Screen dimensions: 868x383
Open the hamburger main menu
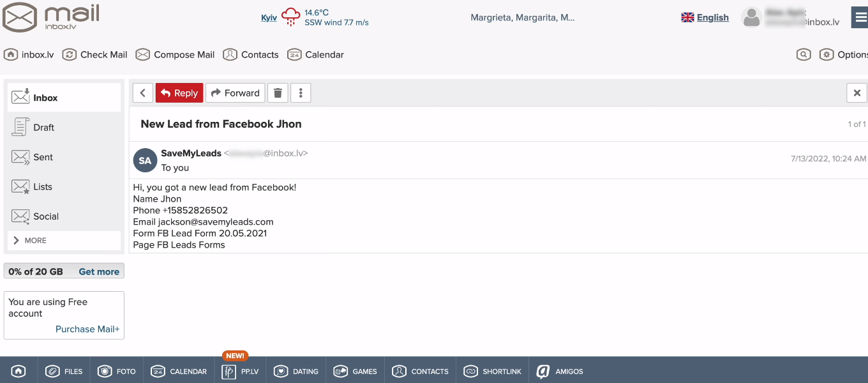(x=860, y=17)
